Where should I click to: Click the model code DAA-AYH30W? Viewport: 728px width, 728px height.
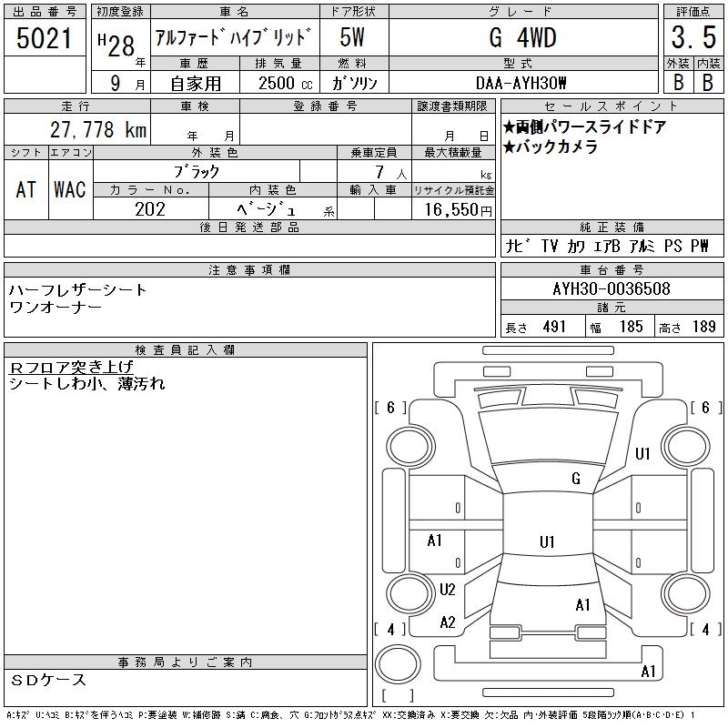521,82
